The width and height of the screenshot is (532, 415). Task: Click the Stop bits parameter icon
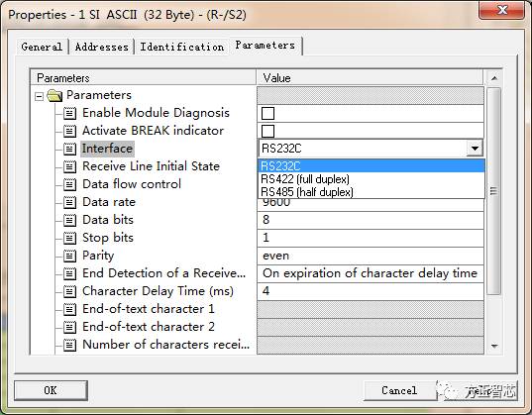click(70, 238)
